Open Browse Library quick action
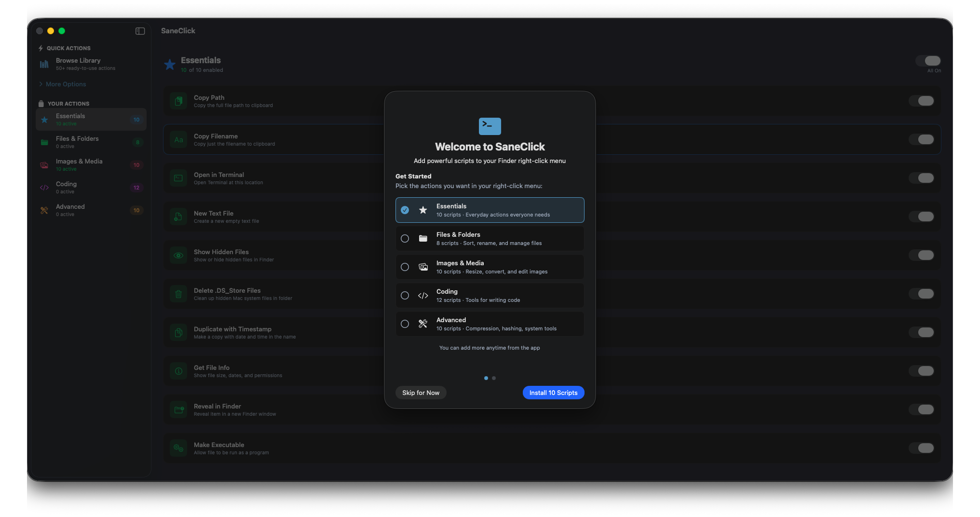 (91, 64)
